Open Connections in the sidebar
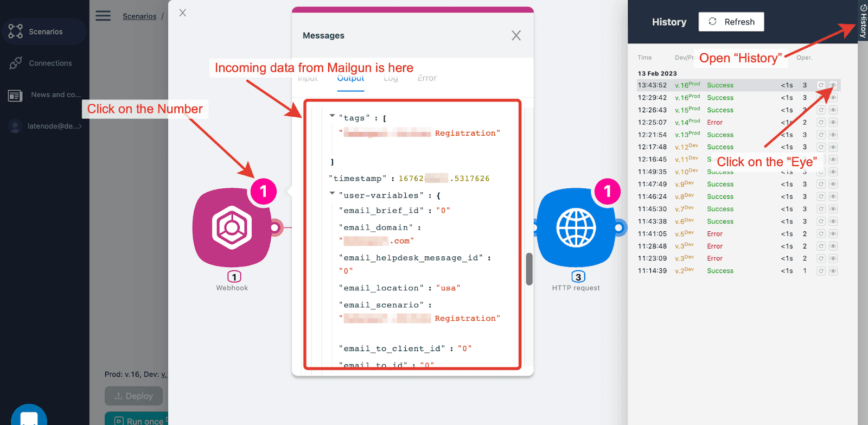 click(50, 63)
